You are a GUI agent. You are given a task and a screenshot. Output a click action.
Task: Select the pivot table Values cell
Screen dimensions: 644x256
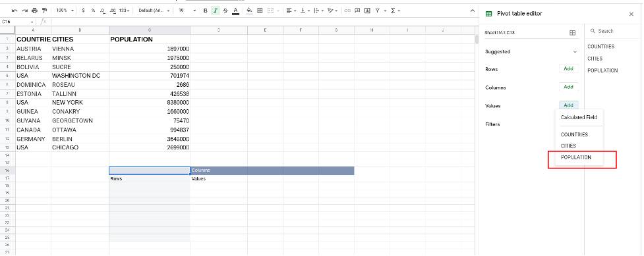218,179
